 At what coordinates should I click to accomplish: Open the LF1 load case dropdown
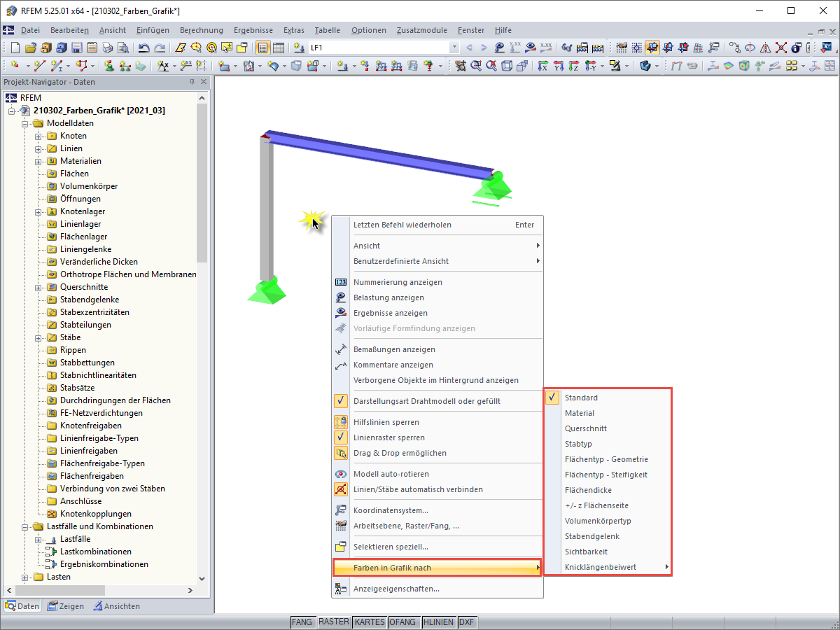454,48
